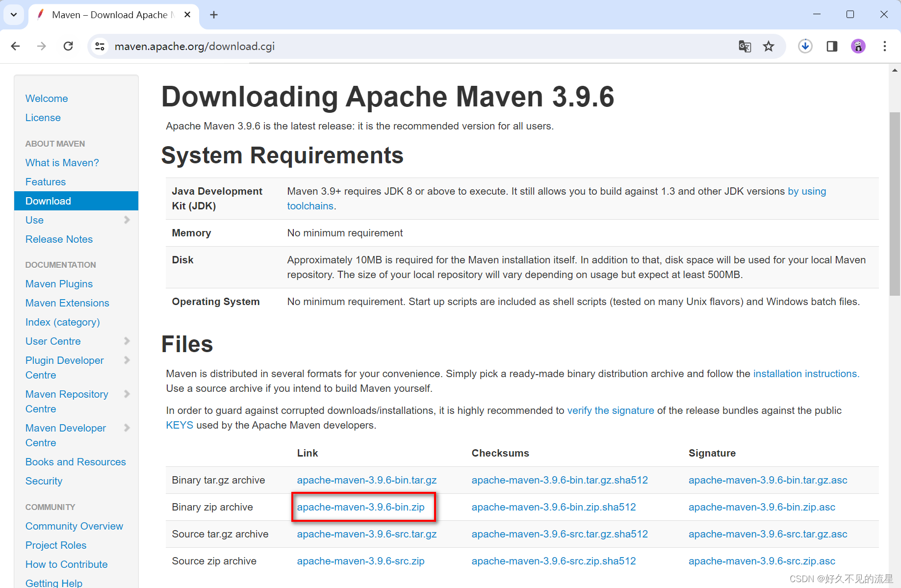The image size is (901, 588).
Task: Open Features in the sidebar
Action: pyautogui.click(x=46, y=182)
